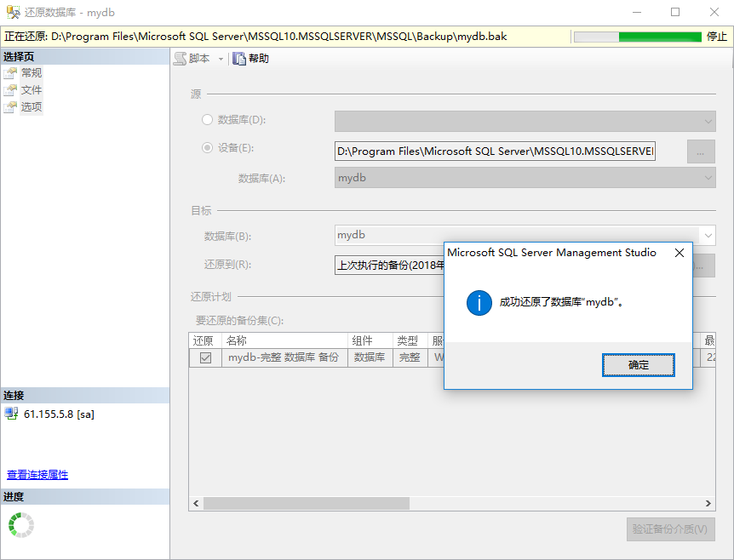Screen dimensions: 734x560
Task: Select the 选项 page icon
Action: 10,107
